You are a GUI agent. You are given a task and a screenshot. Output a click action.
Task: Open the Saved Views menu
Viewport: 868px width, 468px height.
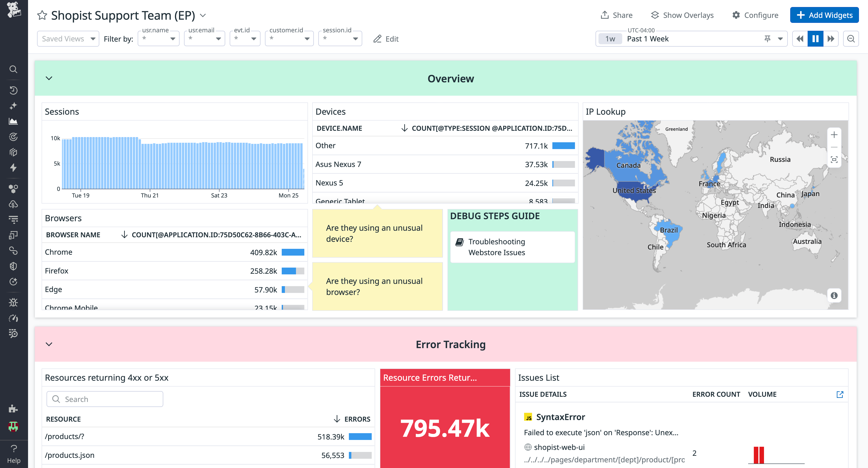(x=68, y=38)
